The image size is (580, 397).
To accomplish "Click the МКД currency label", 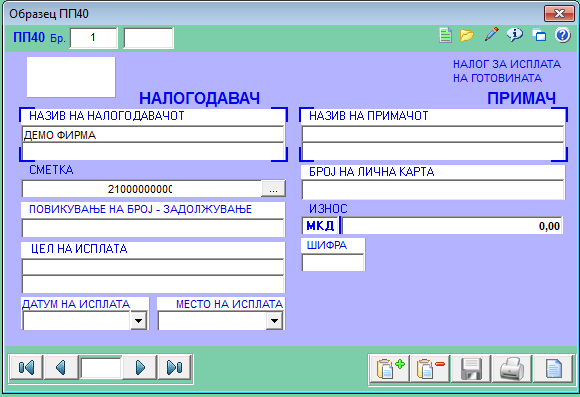I will 320,226.
